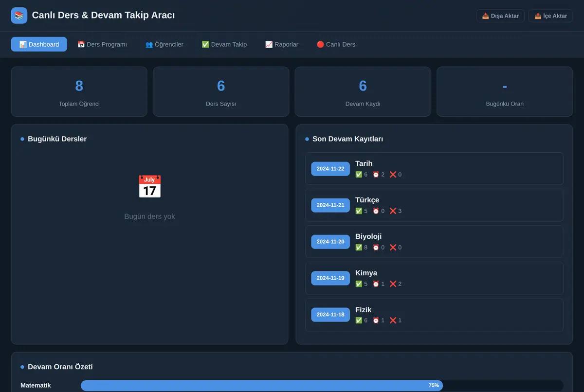The width and height of the screenshot is (584, 392).
Task: Click the 2024-11-18 date badge
Action: [x=330, y=315]
